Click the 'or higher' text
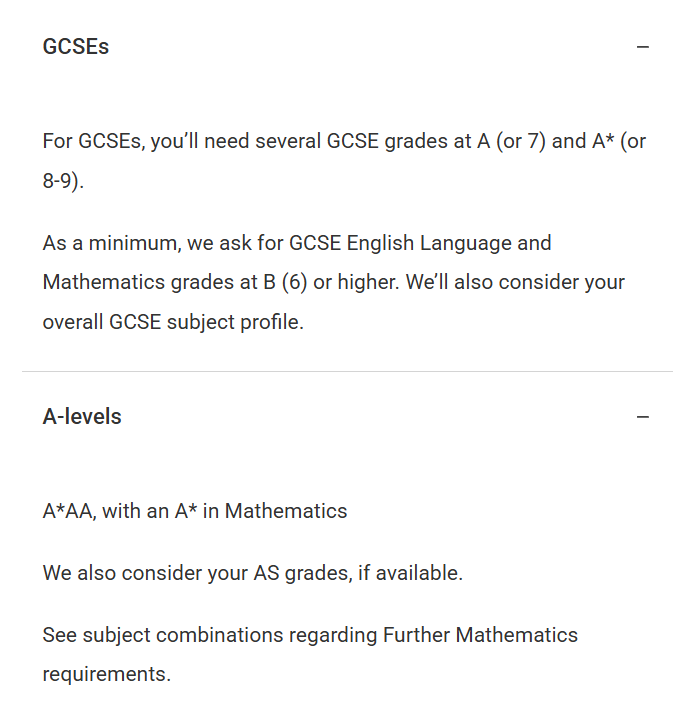 (x=356, y=283)
